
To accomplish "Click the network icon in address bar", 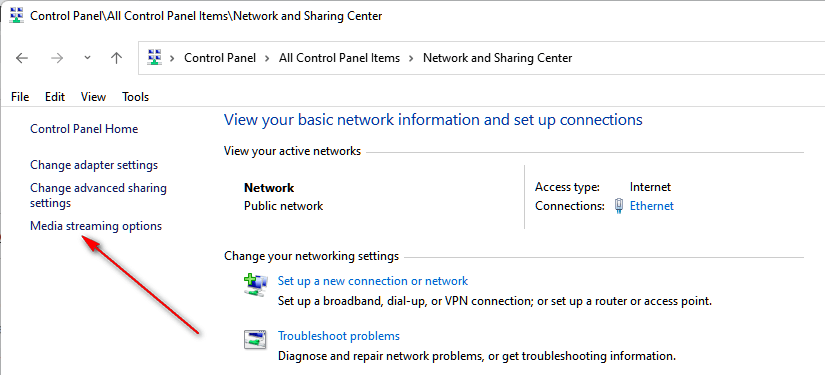I will [154, 57].
